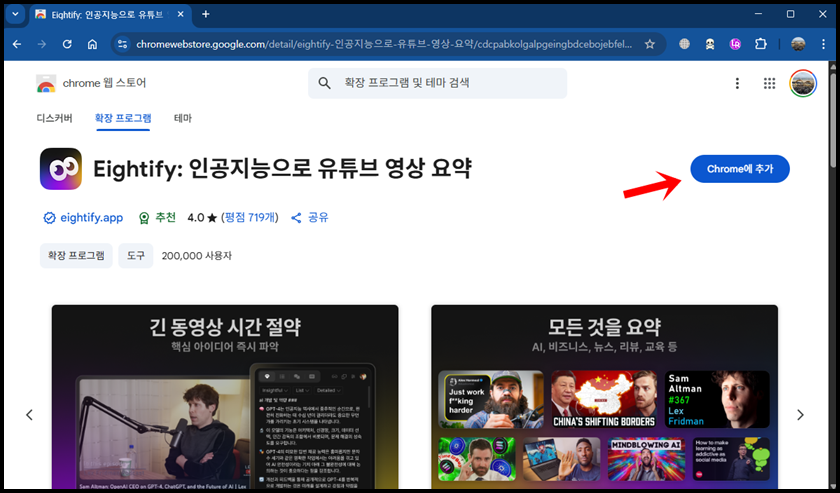
Task: Go back to the previous page
Action: (17, 44)
